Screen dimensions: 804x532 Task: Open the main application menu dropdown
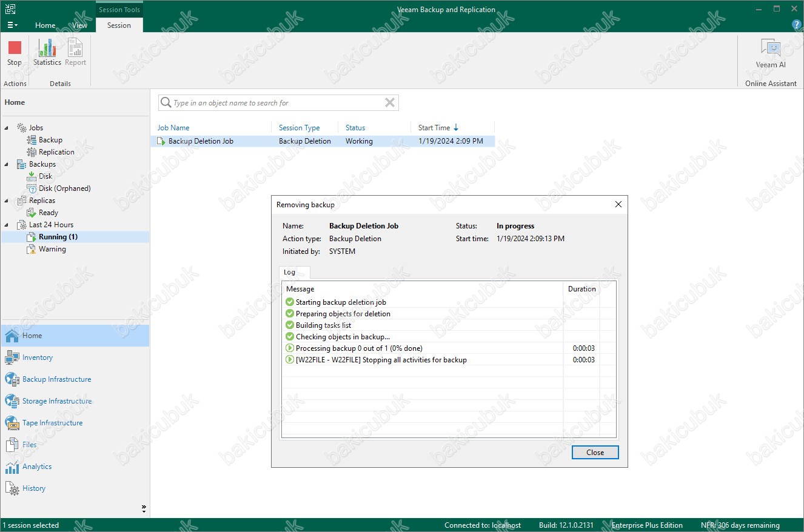[x=12, y=25]
